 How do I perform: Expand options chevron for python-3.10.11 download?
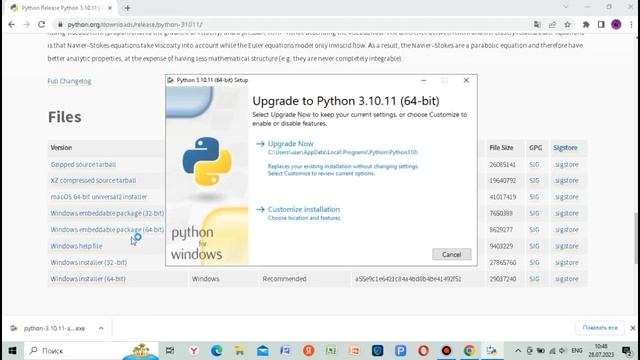[101, 328]
